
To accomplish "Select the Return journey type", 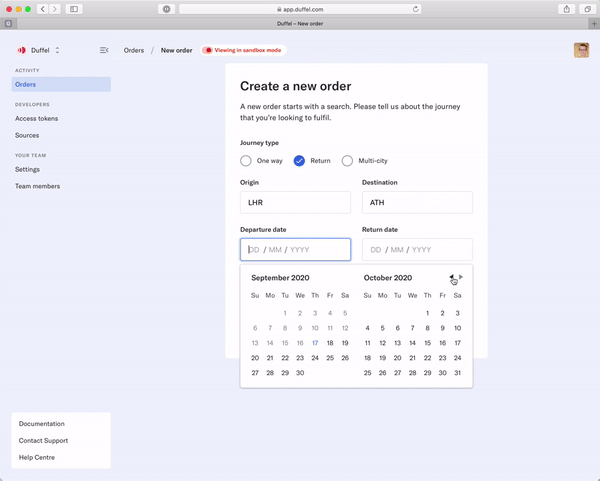I will (299, 161).
